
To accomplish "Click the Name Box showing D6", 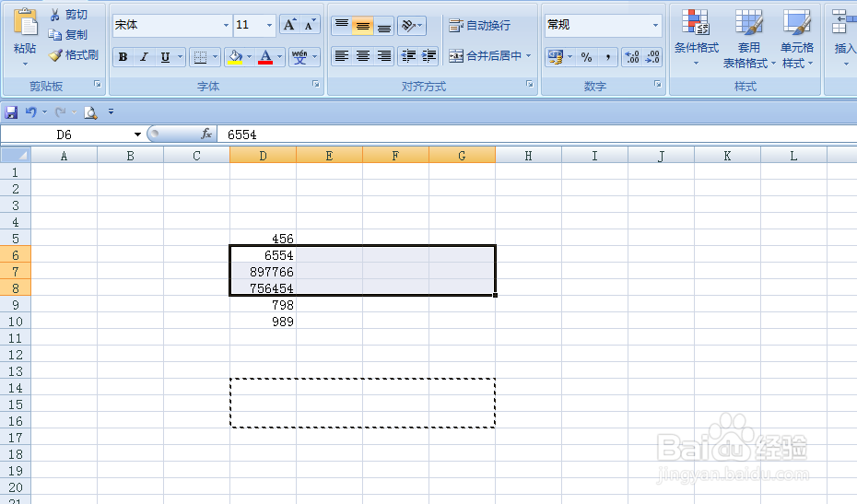I will tap(64, 135).
